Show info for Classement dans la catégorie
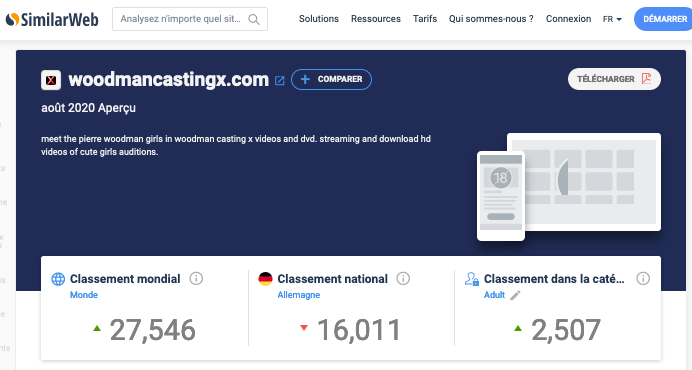Screen dimensions: 692x370 tap(643, 279)
